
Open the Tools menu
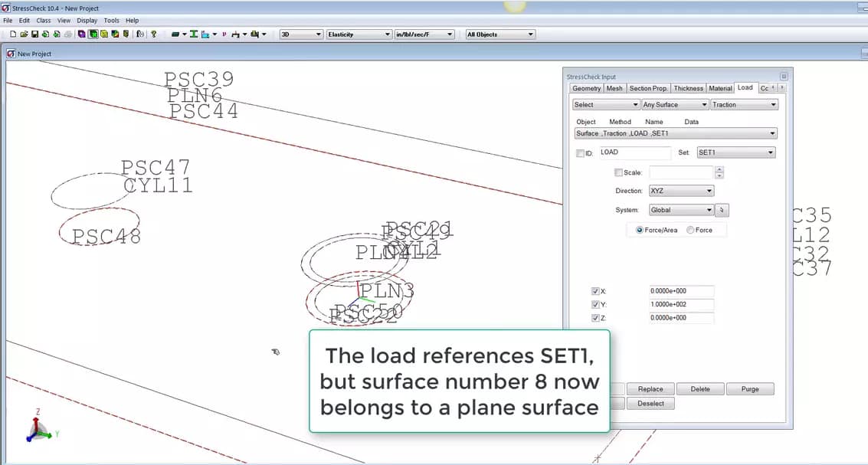(111, 20)
